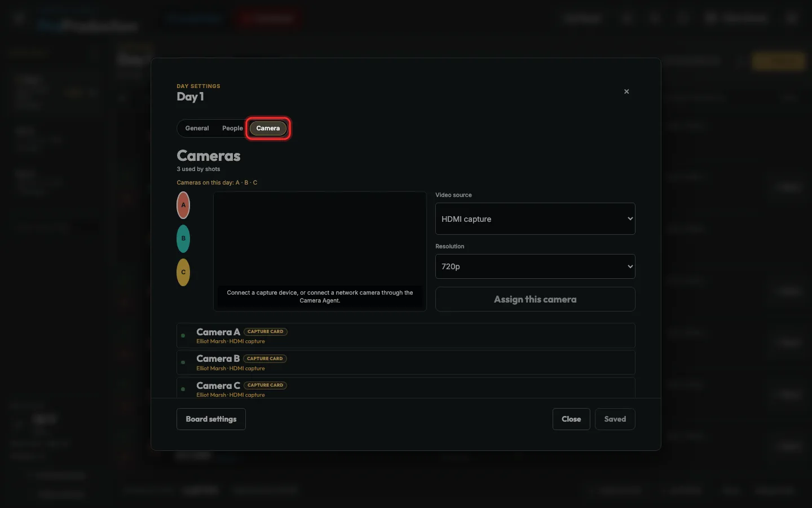The image size is (812, 508).
Task: Choose the yellow camera C badge
Action: pos(183,272)
